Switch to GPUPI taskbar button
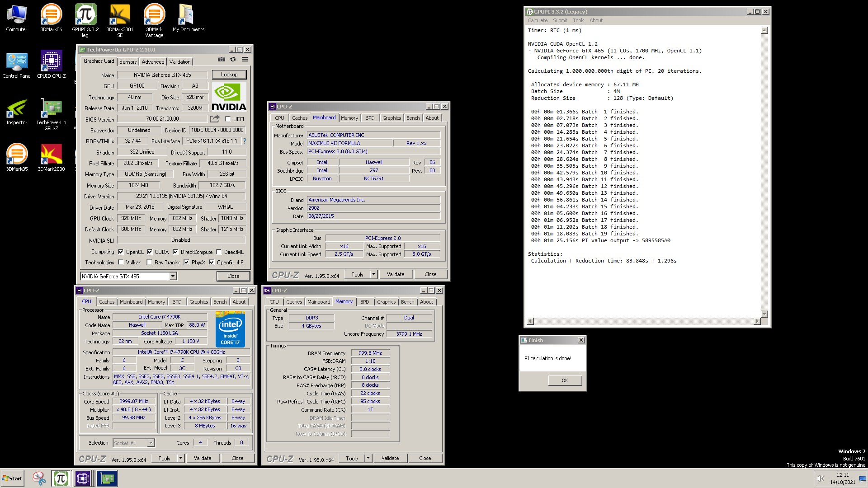 (61, 479)
